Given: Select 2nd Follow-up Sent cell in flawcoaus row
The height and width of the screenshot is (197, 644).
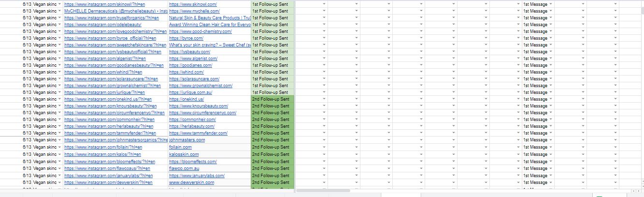Looking at the screenshot, I should [x=272, y=168].
